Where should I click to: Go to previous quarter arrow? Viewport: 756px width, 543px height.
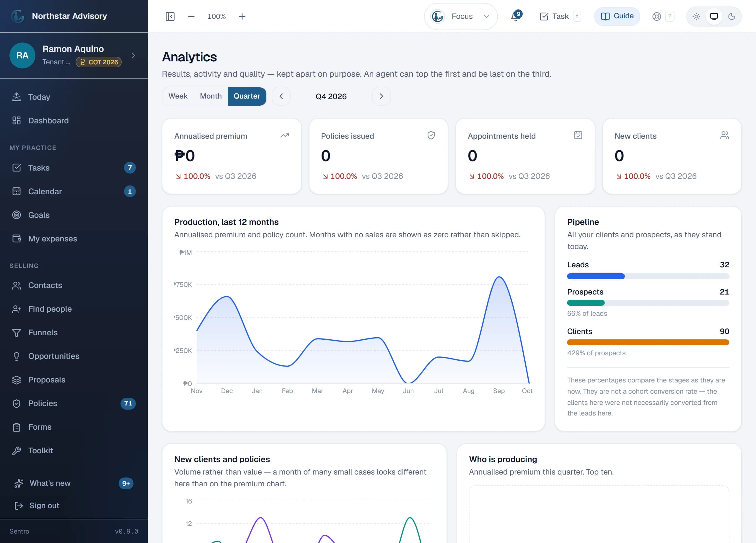[281, 96]
